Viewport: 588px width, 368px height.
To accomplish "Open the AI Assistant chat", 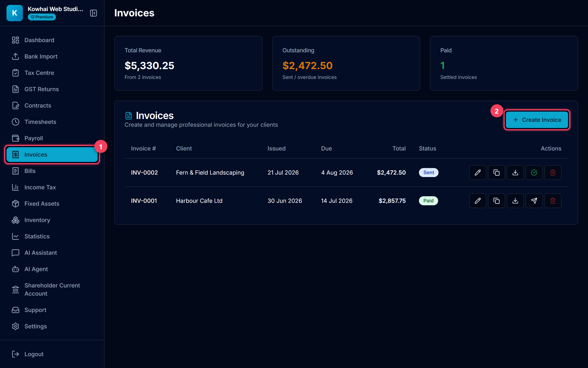I will click(52, 253).
